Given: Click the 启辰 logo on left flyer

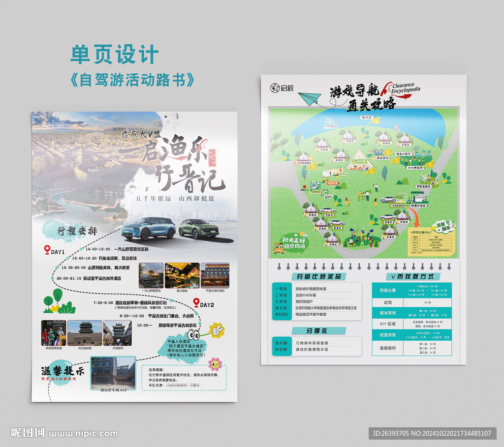Looking at the screenshot, I should tap(53, 124).
